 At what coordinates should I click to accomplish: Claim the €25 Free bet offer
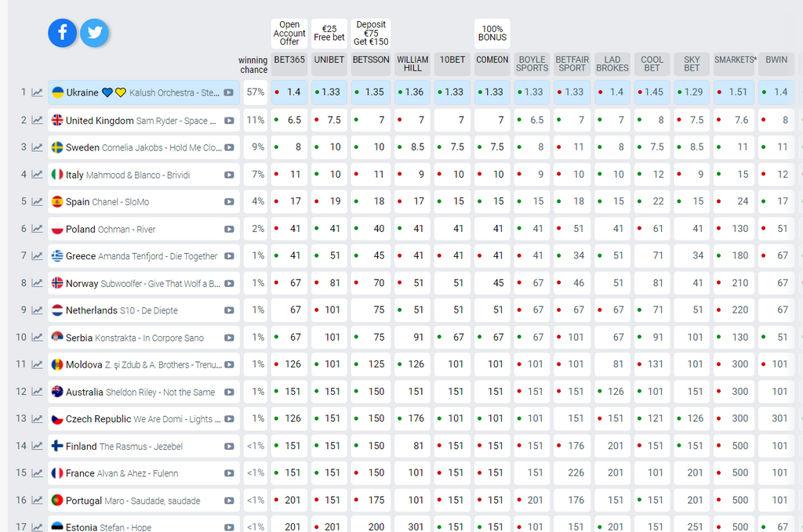pyautogui.click(x=329, y=33)
